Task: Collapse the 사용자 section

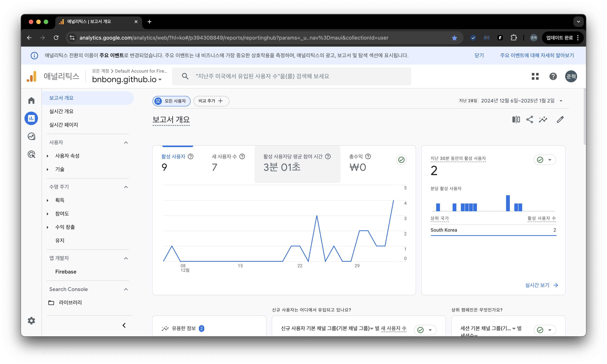Action: [126, 142]
